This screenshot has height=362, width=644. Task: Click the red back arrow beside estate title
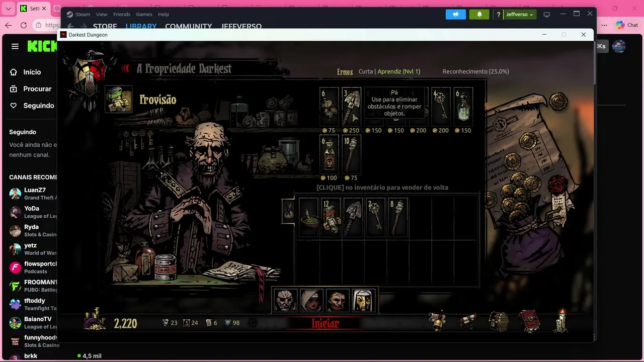125,68
